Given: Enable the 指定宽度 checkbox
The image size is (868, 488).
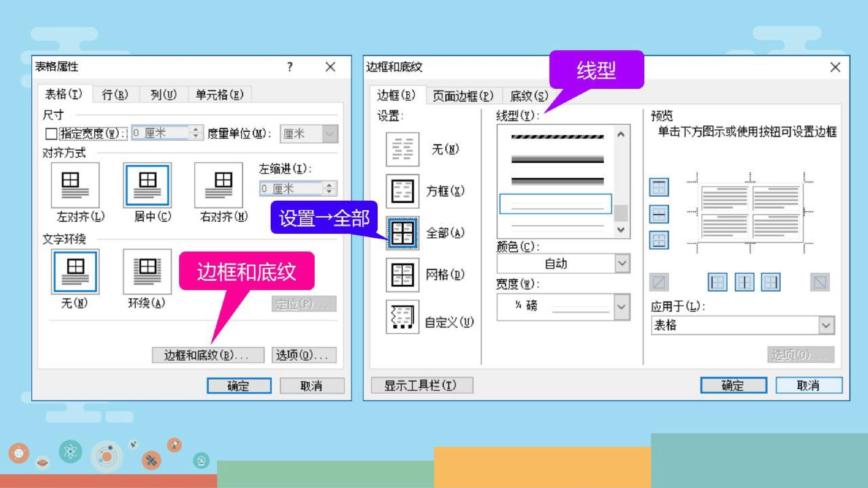Looking at the screenshot, I should coord(51,134).
